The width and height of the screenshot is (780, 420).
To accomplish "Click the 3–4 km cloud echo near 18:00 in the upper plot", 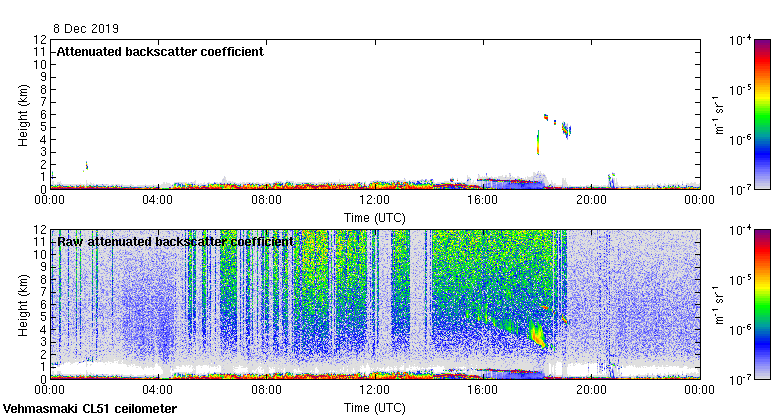I will coord(538,143).
